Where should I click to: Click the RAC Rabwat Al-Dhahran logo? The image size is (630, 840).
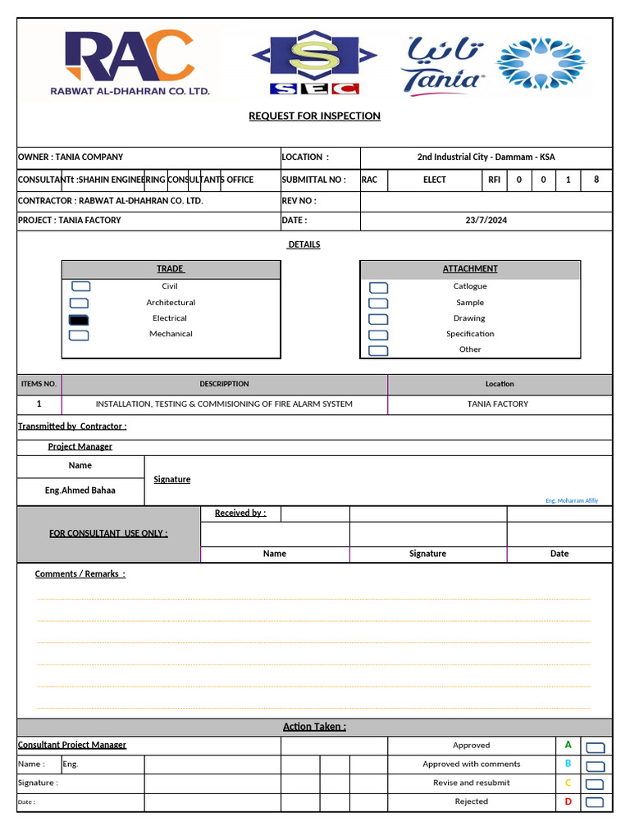[130, 62]
